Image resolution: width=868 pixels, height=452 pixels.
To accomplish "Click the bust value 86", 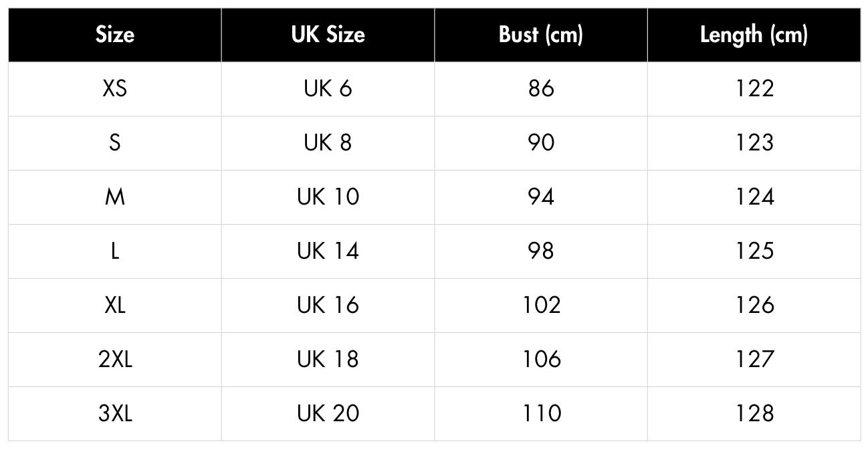I will click(x=541, y=89).
